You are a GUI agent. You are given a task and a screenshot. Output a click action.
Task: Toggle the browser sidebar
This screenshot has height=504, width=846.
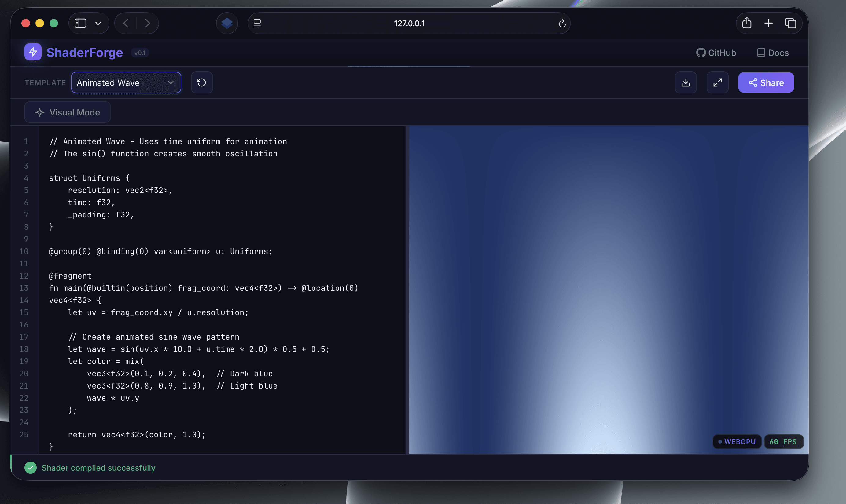tap(80, 23)
